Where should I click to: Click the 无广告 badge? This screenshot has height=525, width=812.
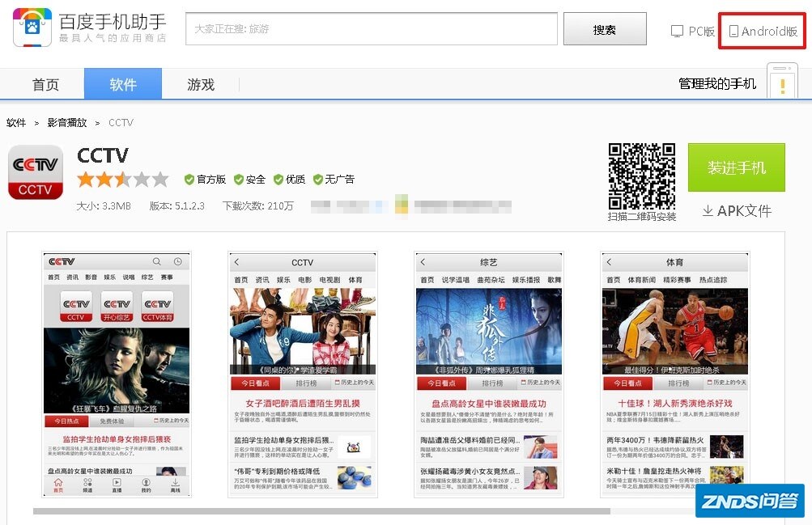[x=334, y=180]
